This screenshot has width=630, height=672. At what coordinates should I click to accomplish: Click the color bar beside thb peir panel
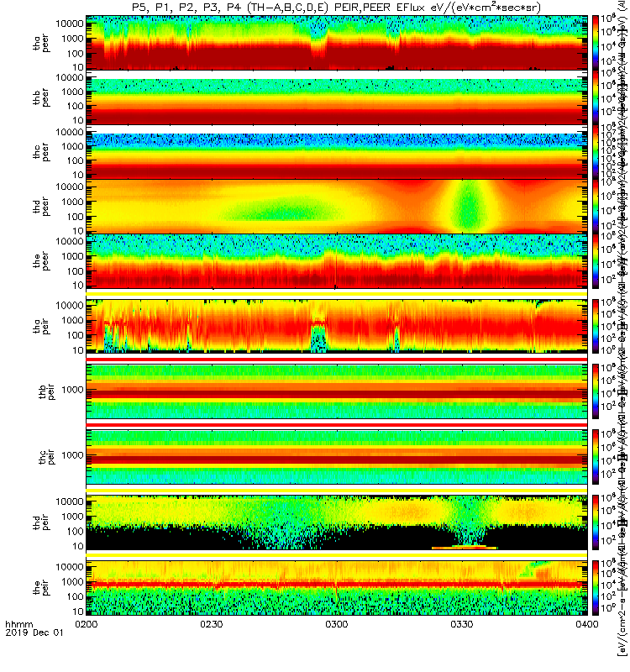[x=596, y=391]
